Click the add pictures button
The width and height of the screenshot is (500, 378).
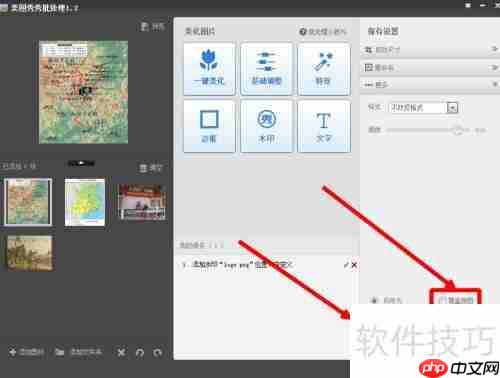tap(27, 352)
